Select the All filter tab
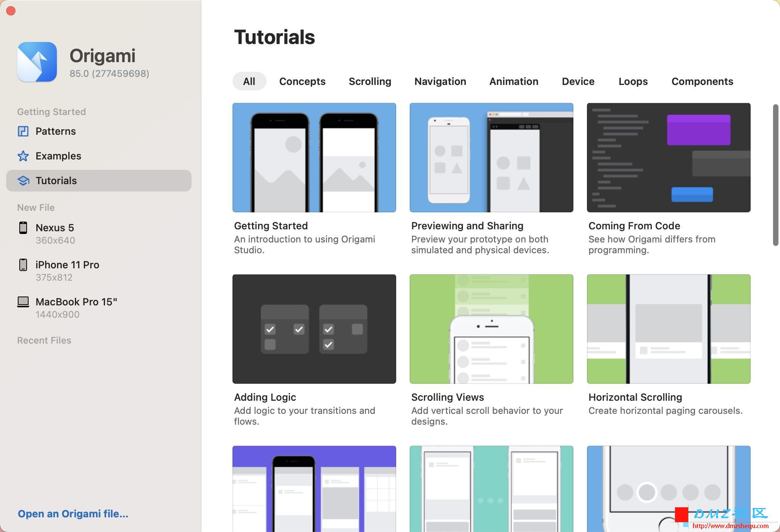This screenshot has width=780, height=532. (249, 81)
